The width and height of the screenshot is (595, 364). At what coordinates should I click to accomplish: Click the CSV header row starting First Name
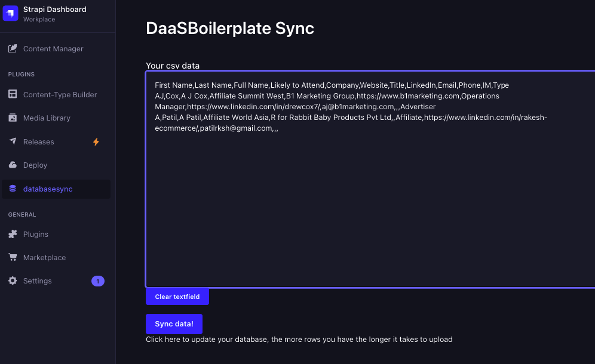(x=332, y=85)
